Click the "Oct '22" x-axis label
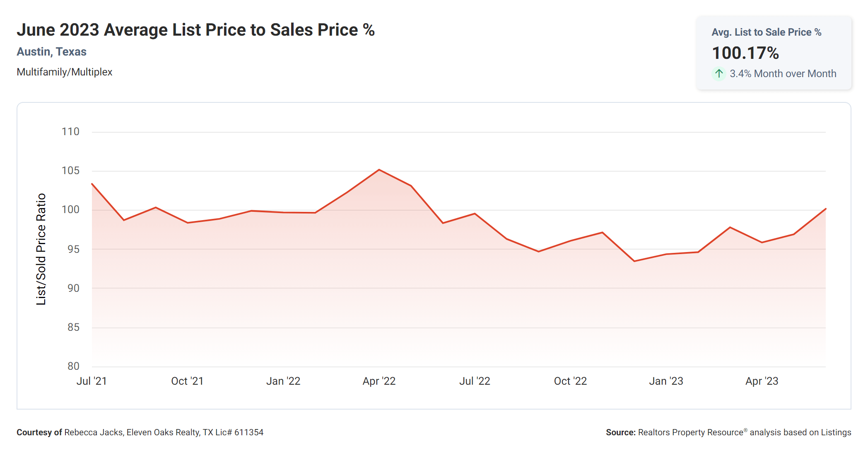The image size is (868, 456). pyautogui.click(x=570, y=381)
